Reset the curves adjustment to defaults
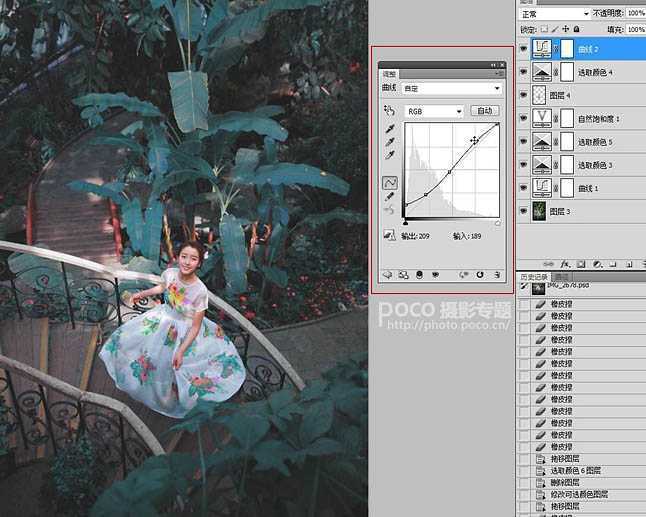This screenshot has height=517, width=646. 480,275
